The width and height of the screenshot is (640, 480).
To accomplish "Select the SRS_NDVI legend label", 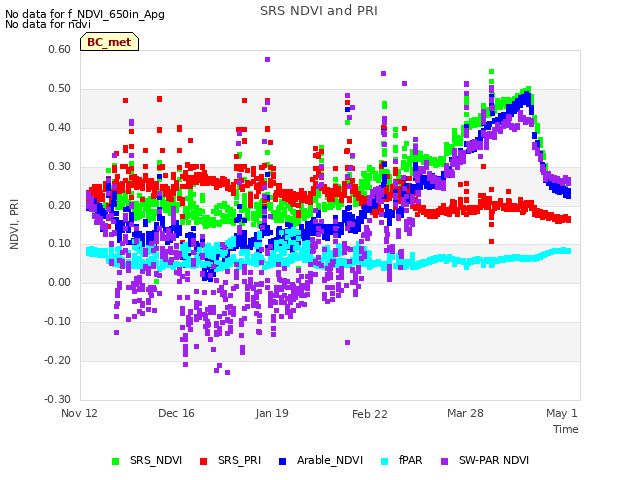I will [156, 460].
